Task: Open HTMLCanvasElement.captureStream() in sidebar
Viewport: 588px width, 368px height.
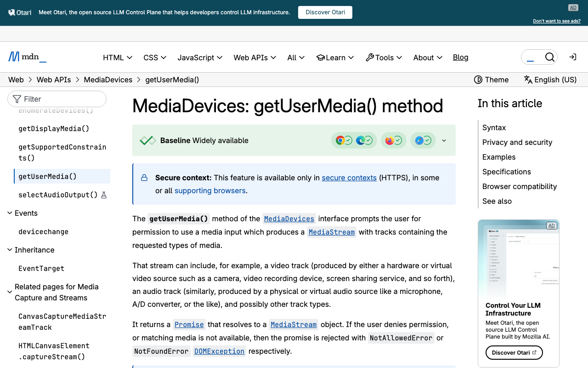Action: [54, 351]
